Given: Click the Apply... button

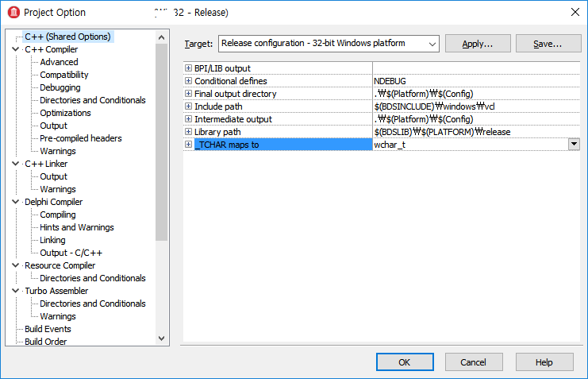Looking at the screenshot, I should (x=477, y=44).
